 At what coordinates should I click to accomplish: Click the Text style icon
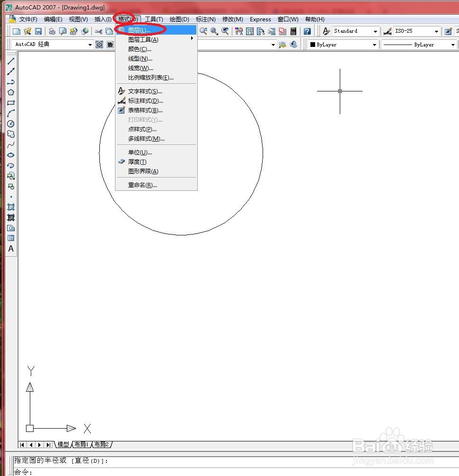pyautogui.click(x=326, y=31)
